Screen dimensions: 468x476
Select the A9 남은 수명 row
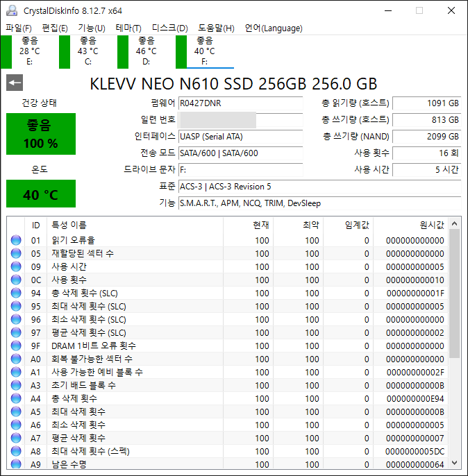(228, 464)
